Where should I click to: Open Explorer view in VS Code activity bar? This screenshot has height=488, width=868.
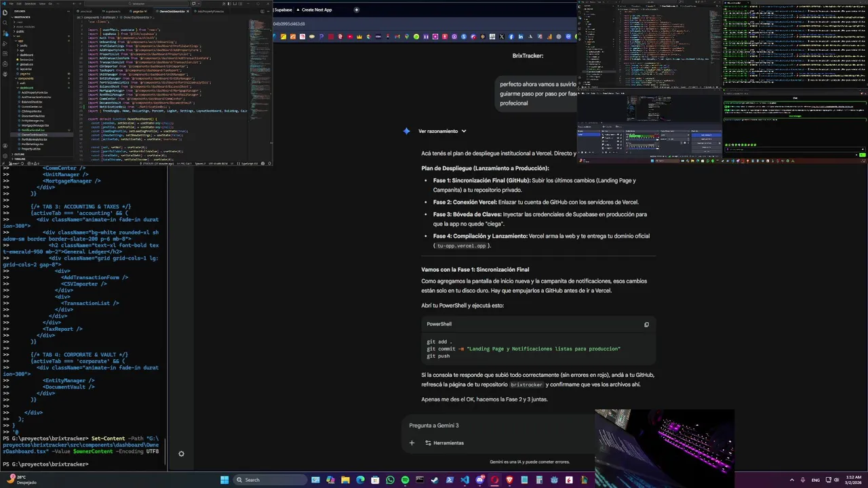(x=5, y=12)
